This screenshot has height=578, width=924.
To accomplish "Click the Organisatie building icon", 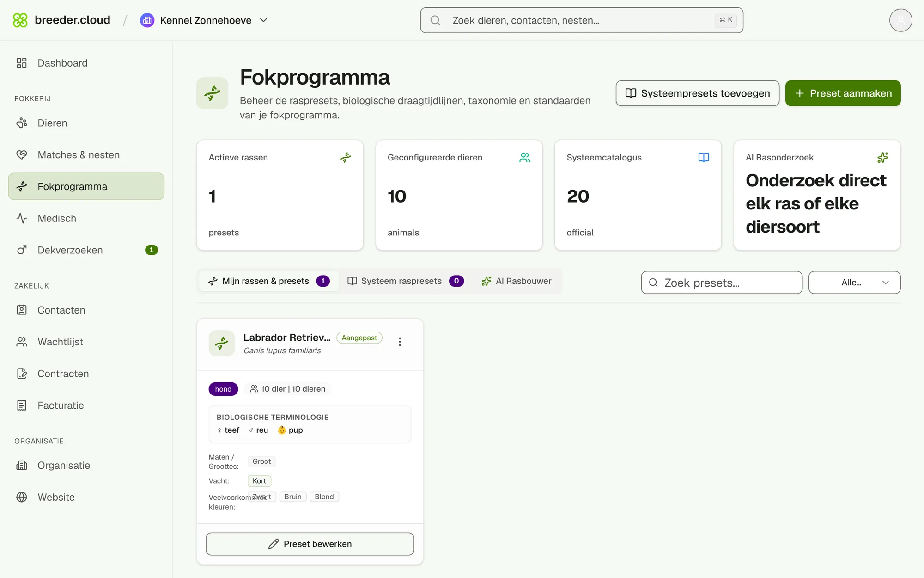I will tap(22, 466).
